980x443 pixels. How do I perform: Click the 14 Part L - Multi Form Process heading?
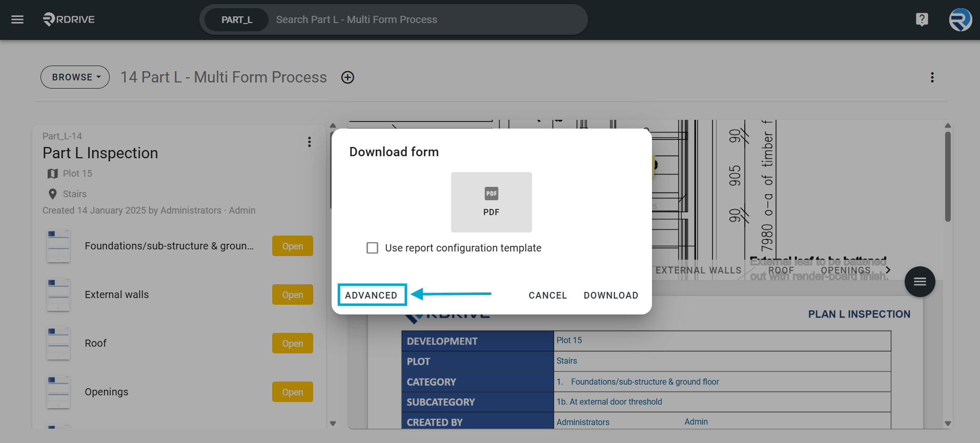223,77
